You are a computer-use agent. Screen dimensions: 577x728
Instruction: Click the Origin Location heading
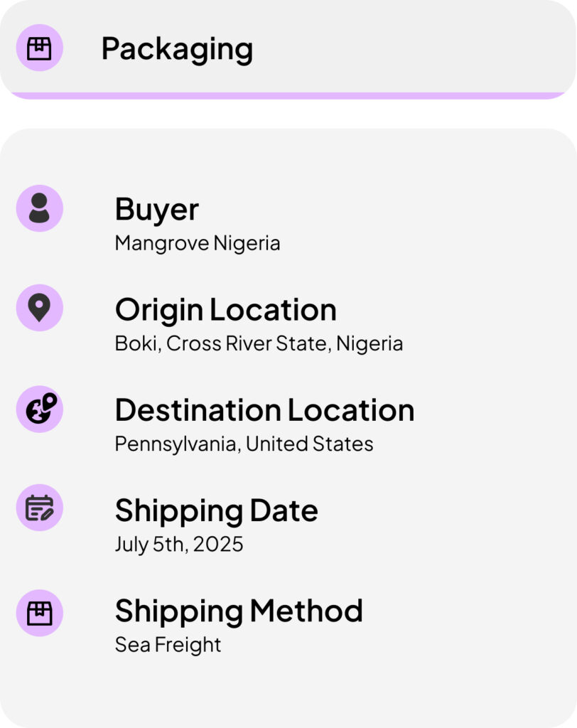coord(225,310)
